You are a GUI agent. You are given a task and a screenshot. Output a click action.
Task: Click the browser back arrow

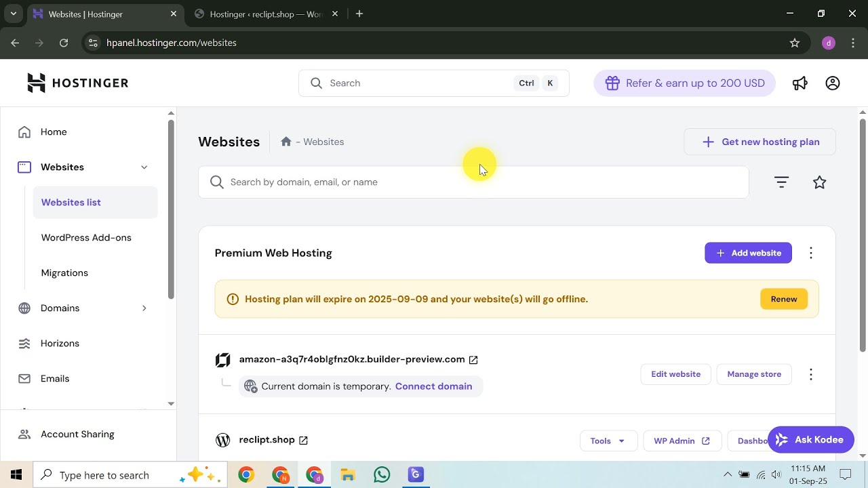tap(16, 43)
